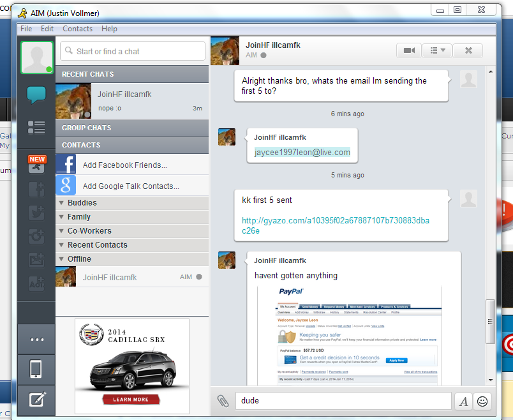Screen dimensions: 513x420
Task: Maximize the AIM window
Action: (x=457, y=10)
